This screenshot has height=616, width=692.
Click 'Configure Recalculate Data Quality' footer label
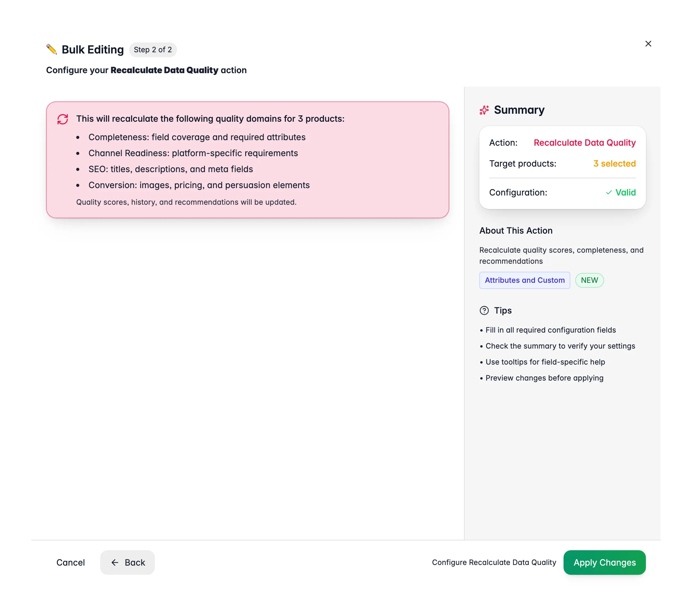pos(494,563)
